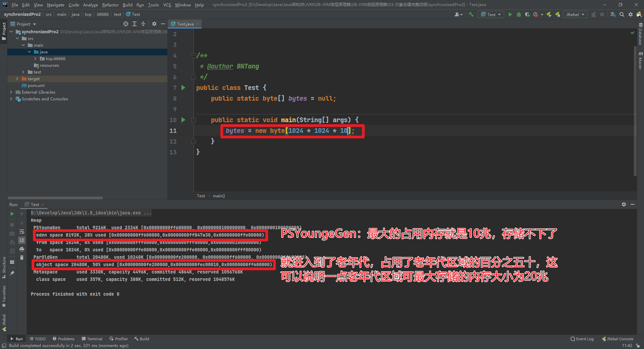Image resolution: width=644 pixels, height=349 pixels.
Task: Open the Terminal tool window
Action: (x=92, y=339)
